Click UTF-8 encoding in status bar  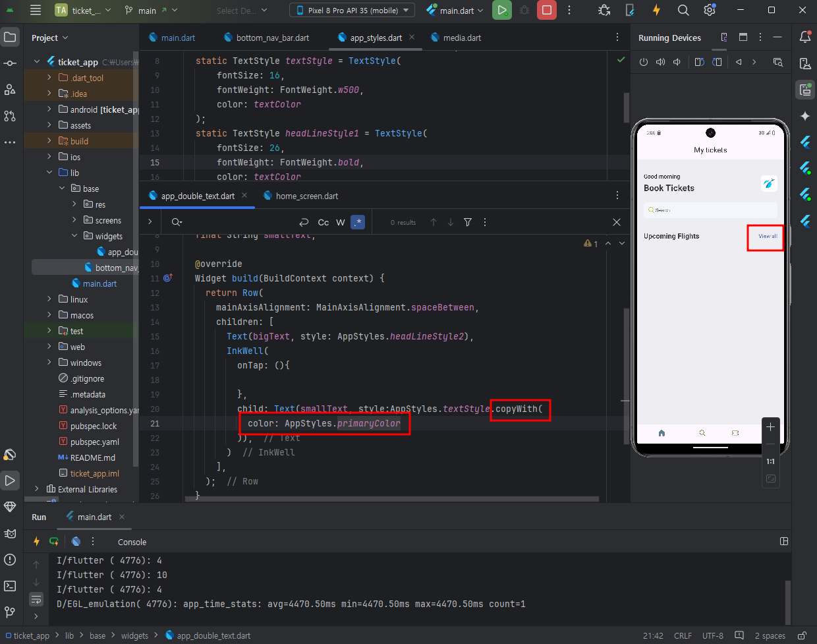coord(713,635)
